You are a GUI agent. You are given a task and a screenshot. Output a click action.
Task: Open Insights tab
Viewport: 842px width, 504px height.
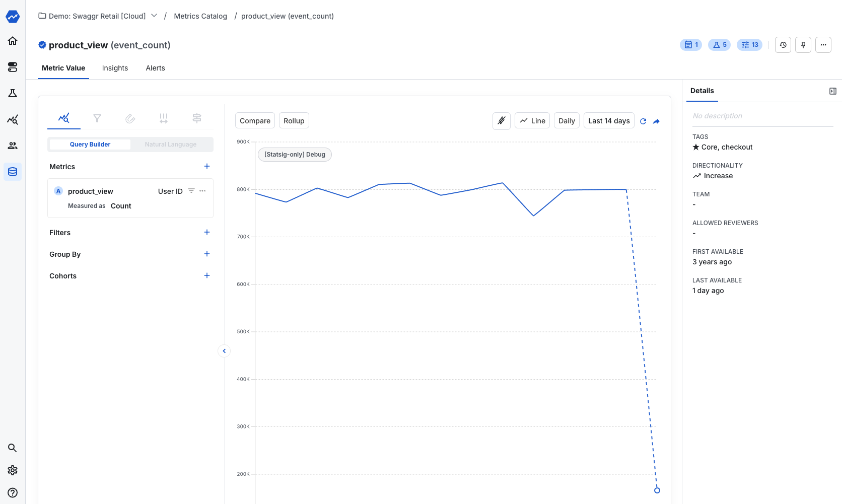pyautogui.click(x=115, y=68)
